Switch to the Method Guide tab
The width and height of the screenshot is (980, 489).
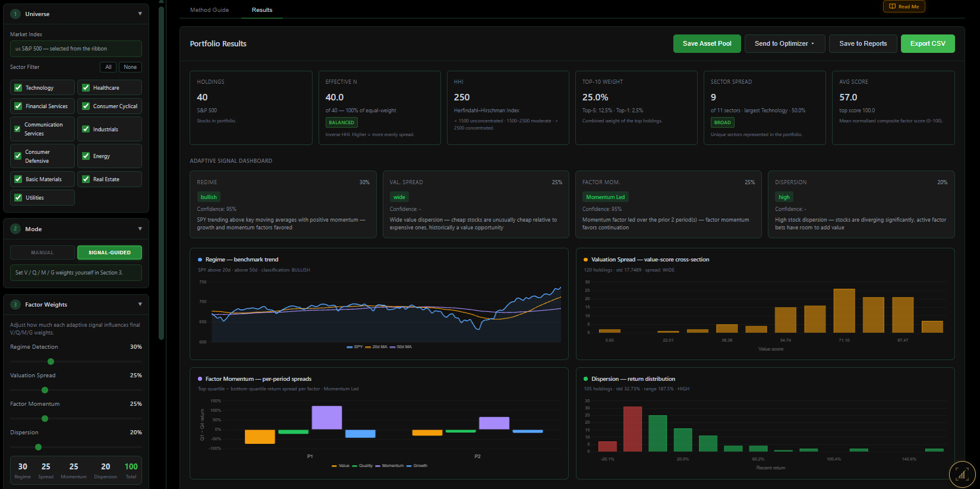[209, 10]
